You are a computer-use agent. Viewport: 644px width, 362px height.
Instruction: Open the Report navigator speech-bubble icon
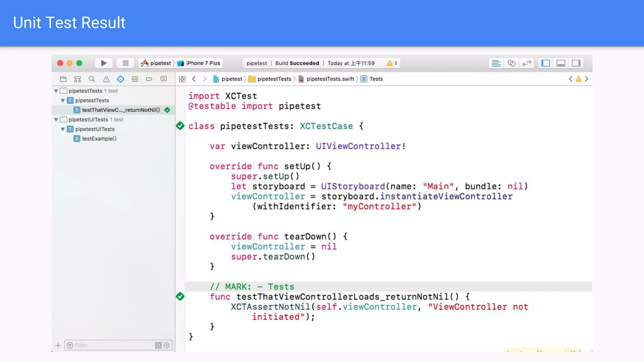(x=164, y=79)
